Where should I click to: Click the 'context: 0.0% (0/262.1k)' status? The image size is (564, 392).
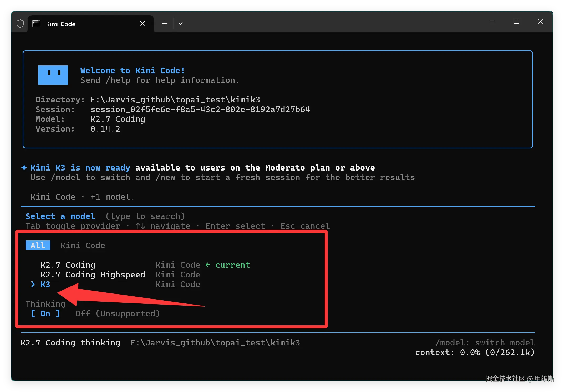coord(475,352)
